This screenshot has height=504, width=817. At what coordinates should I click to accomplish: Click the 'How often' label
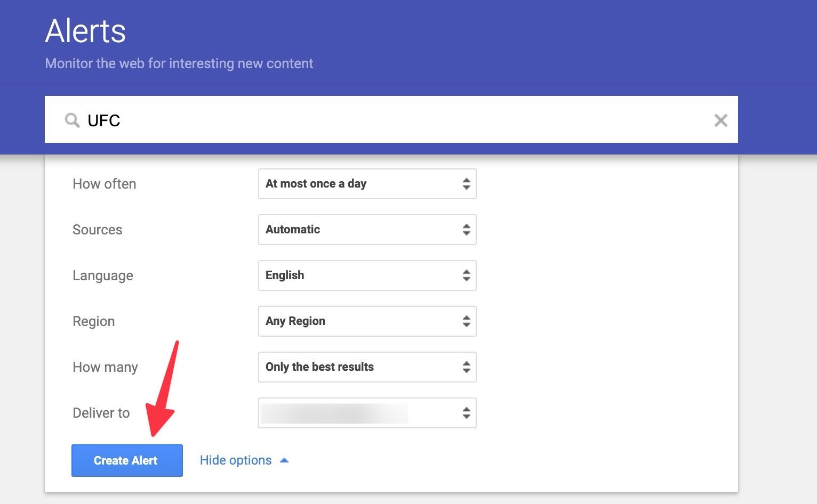point(105,184)
